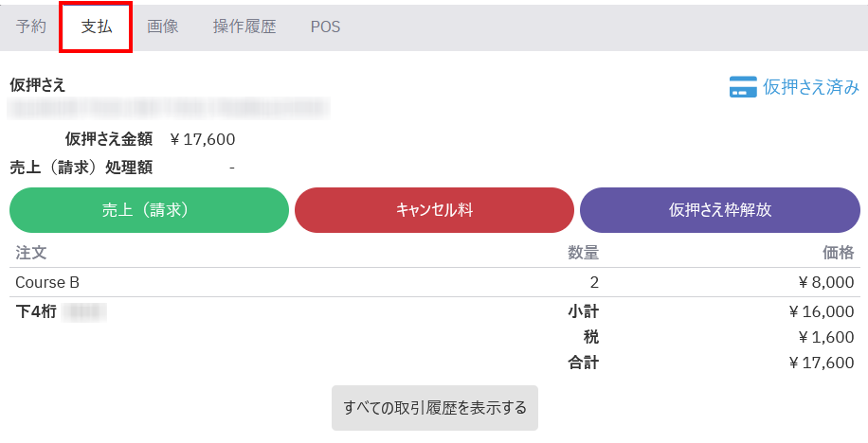Click the 仮押さえ金額 value ¥17,600

[202, 139]
